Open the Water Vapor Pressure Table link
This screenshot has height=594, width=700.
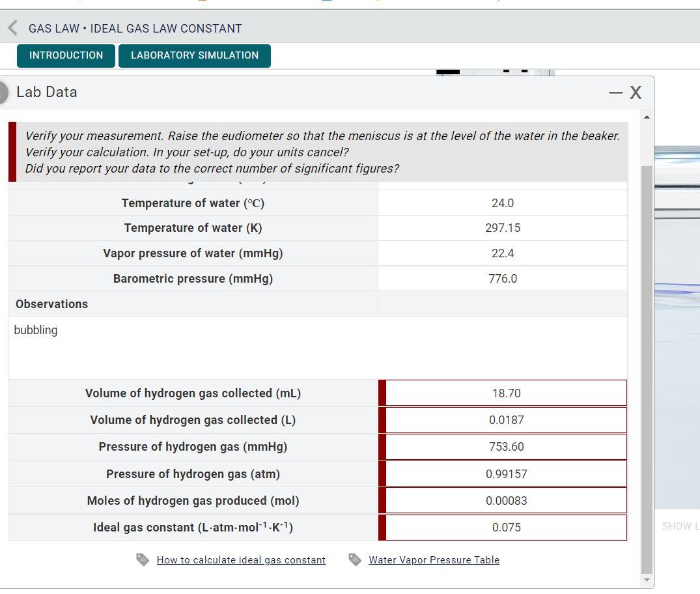pyautogui.click(x=434, y=559)
